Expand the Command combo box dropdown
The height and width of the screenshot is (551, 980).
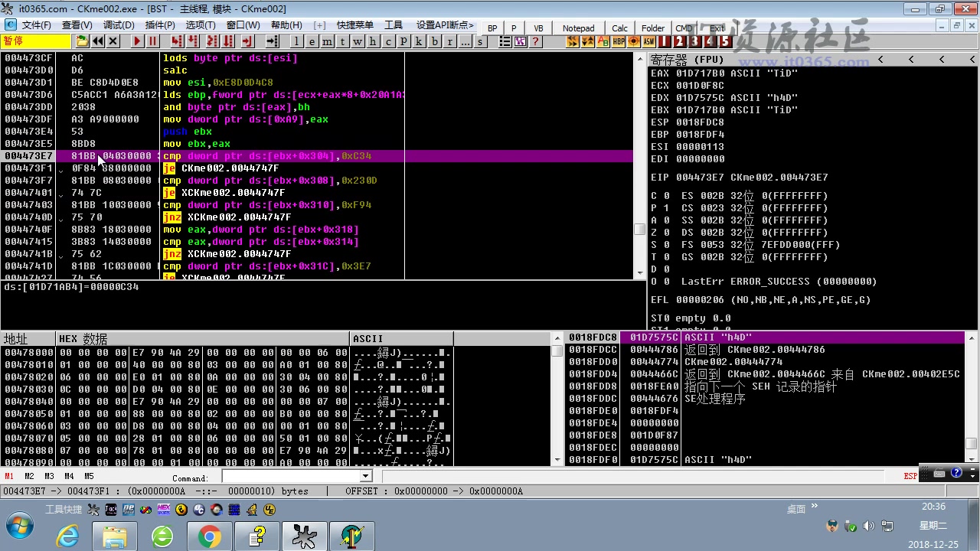pos(365,477)
